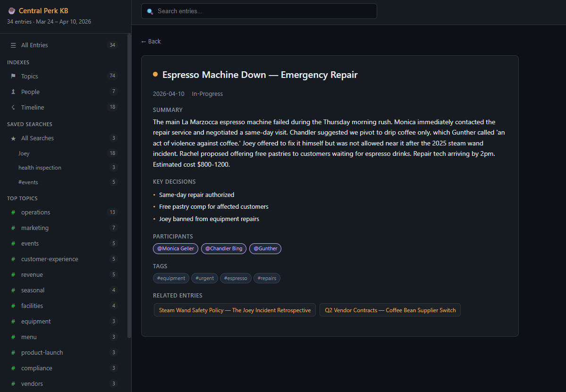Click the @Monica Geller participant chip
The height and width of the screenshot is (392, 566).
(x=176, y=248)
